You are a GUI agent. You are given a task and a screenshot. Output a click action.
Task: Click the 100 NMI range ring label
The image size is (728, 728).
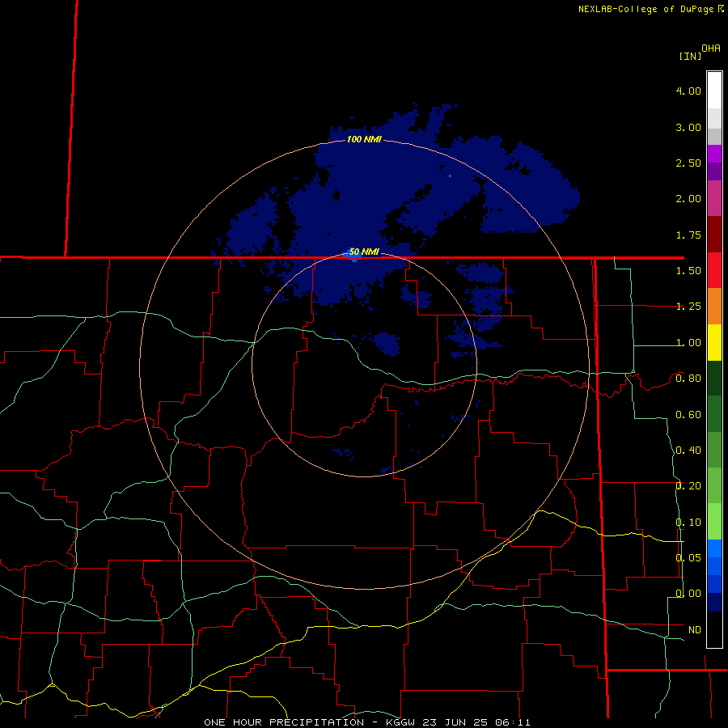364,139
